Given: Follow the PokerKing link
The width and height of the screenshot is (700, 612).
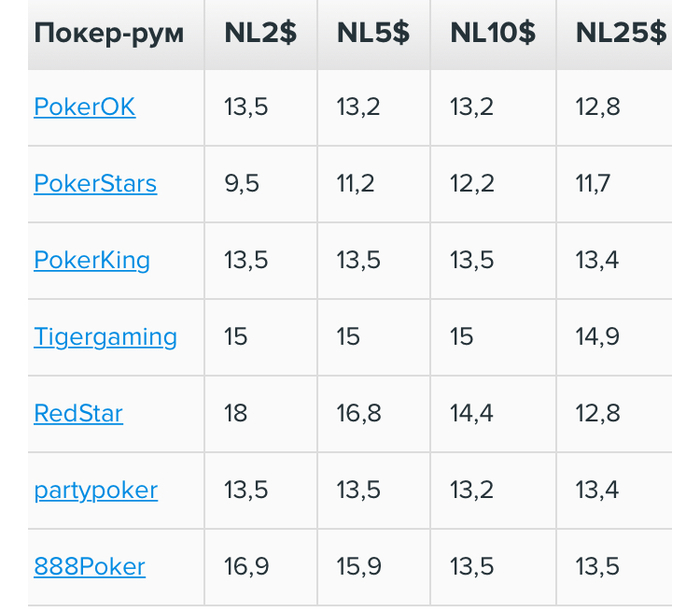Looking at the screenshot, I should click(x=91, y=261).
